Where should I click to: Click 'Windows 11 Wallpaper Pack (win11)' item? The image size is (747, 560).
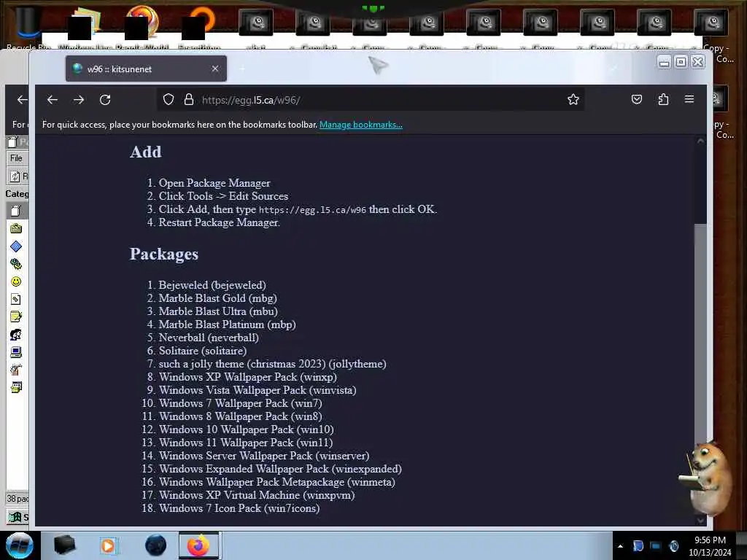point(246,443)
